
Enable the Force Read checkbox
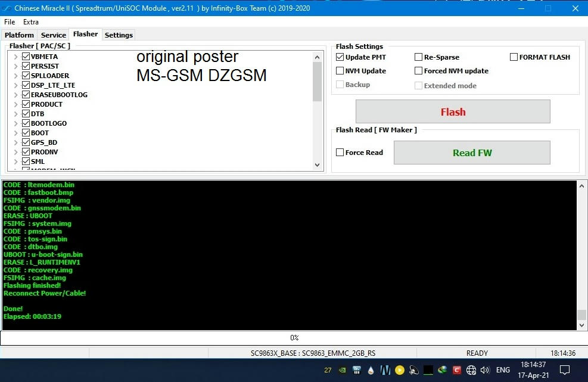coord(340,153)
